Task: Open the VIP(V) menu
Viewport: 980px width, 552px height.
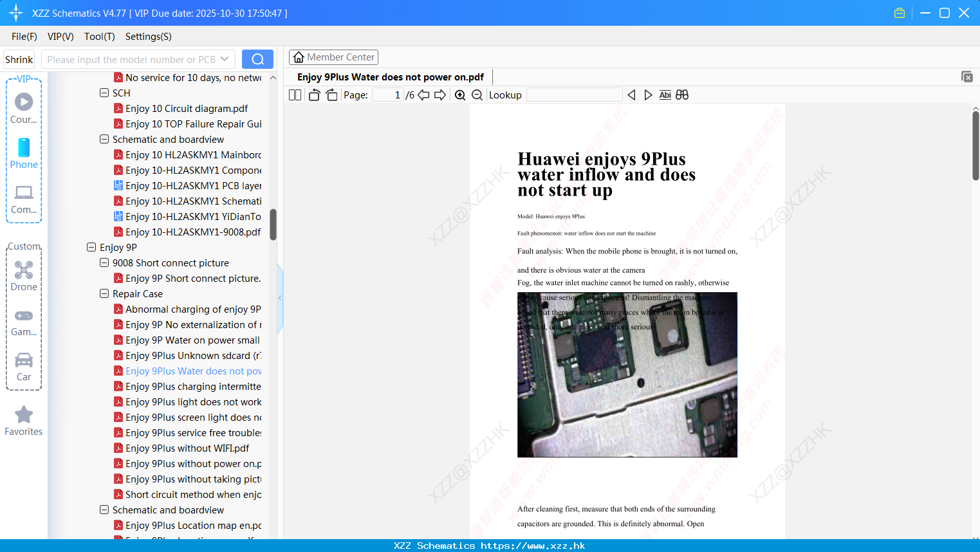Action: pyautogui.click(x=60, y=37)
